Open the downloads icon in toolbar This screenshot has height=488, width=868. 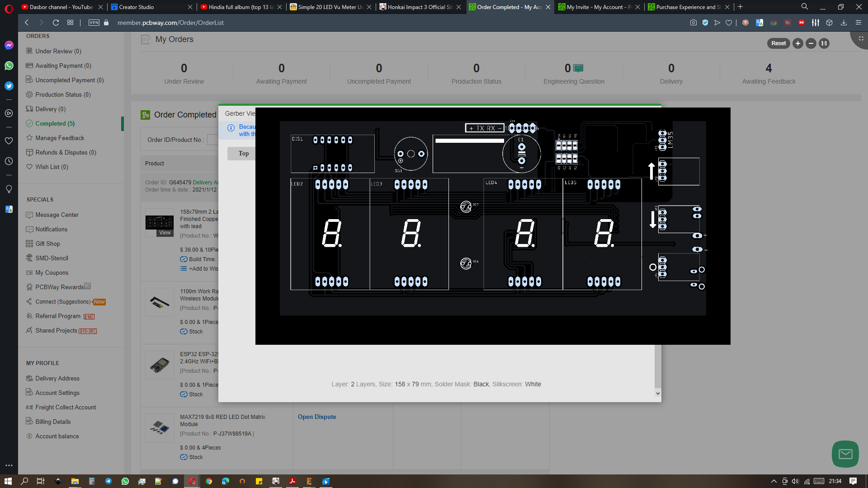click(844, 23)
